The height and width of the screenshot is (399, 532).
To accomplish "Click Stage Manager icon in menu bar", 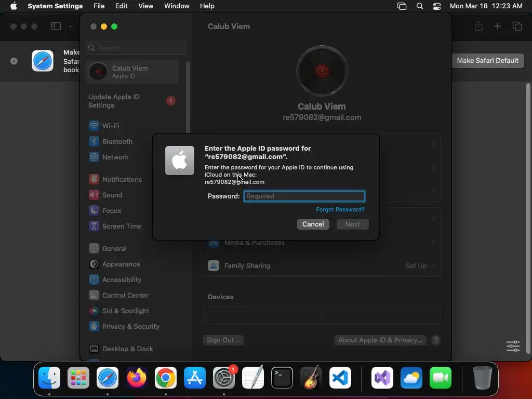I will tap(402, 6).
